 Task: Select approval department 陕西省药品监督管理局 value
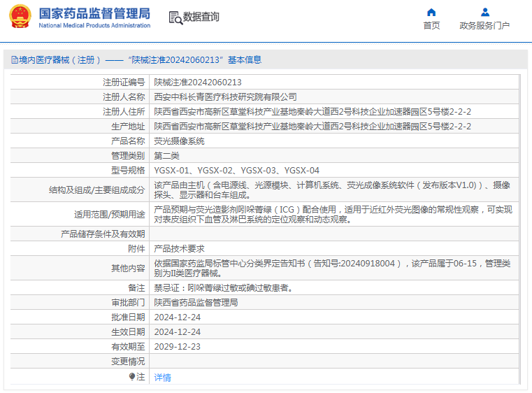pyautogui.click(x=196, y=302)
